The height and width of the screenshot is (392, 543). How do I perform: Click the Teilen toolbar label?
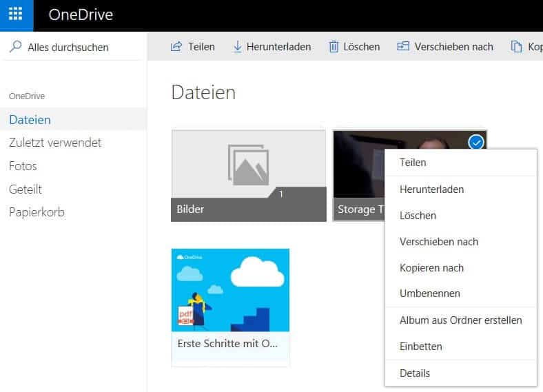[201, 47]
